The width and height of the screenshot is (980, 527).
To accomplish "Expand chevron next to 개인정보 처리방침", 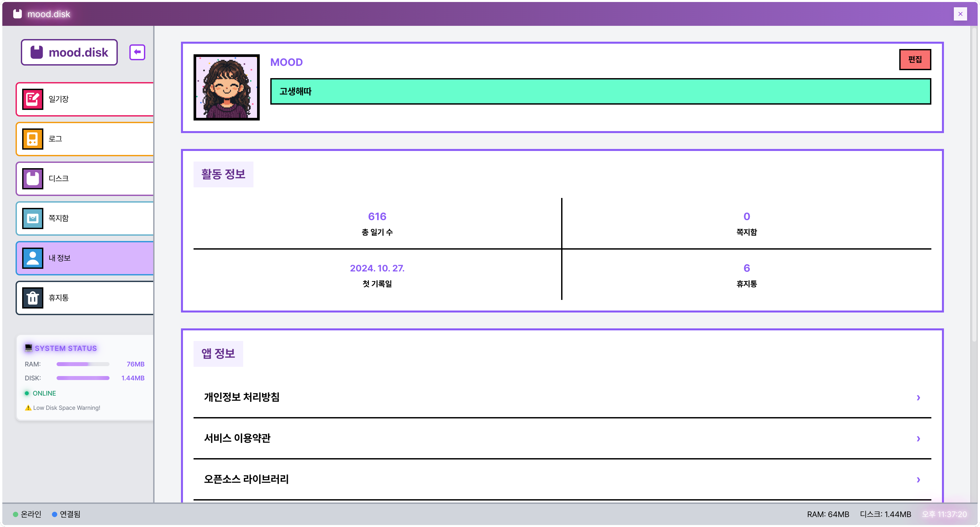I will [x=918, y=398].
